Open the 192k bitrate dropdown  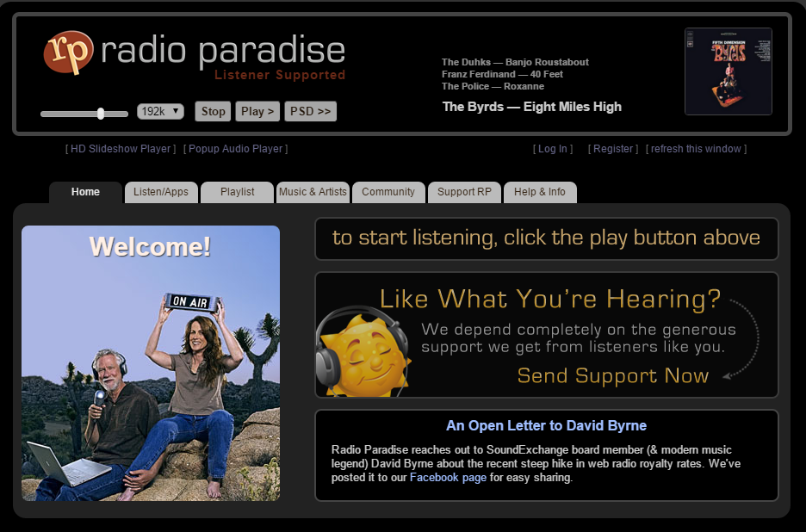tap(160, 111)
